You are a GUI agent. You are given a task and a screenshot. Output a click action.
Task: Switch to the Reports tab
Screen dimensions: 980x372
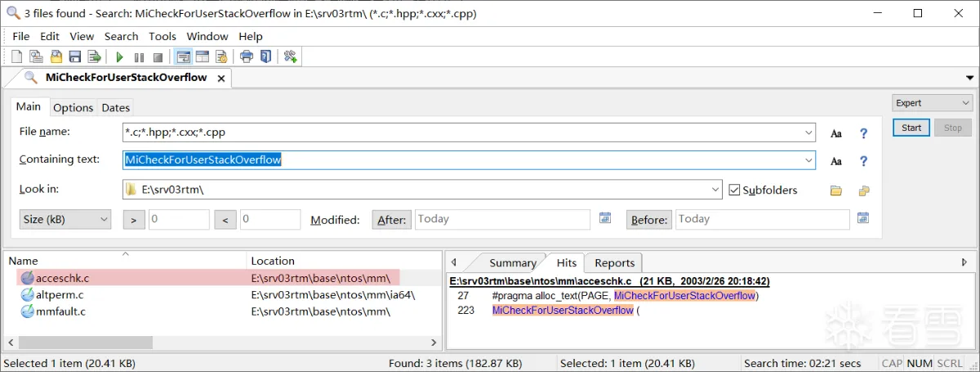(614, 262)
